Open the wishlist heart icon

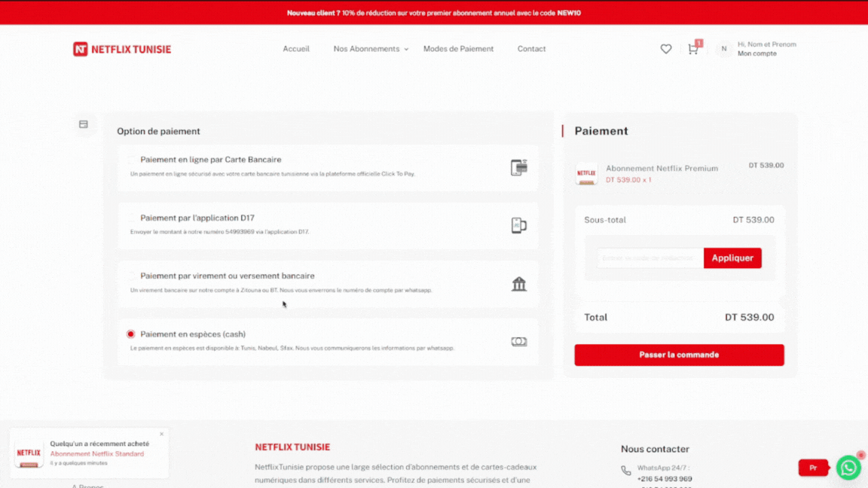click(x=666, y=49)
